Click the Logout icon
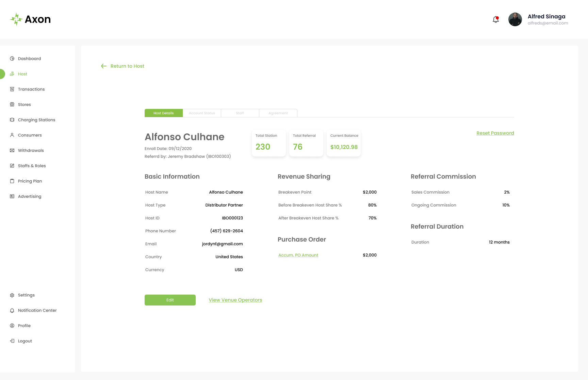This screenshot has width=588, height=380. click(x=12, y=341)
